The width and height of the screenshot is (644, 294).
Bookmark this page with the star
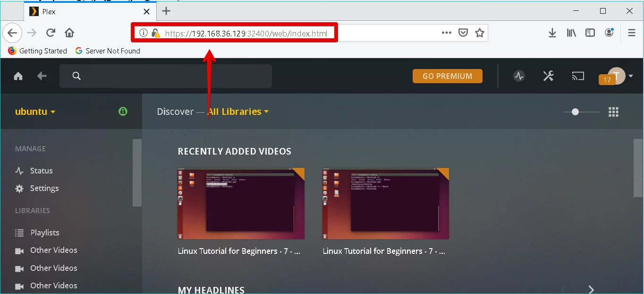(480, 33)
